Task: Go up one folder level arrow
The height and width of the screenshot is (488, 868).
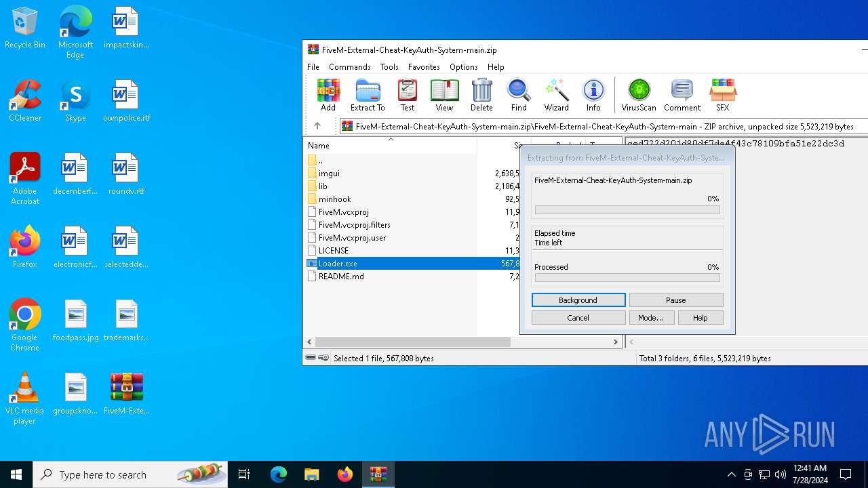Action: (317, 126)
